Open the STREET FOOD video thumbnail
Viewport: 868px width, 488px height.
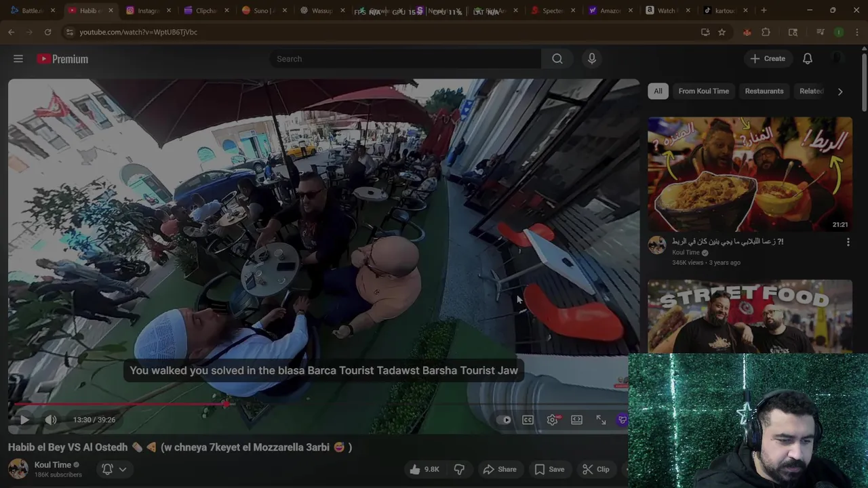(750, 316)
